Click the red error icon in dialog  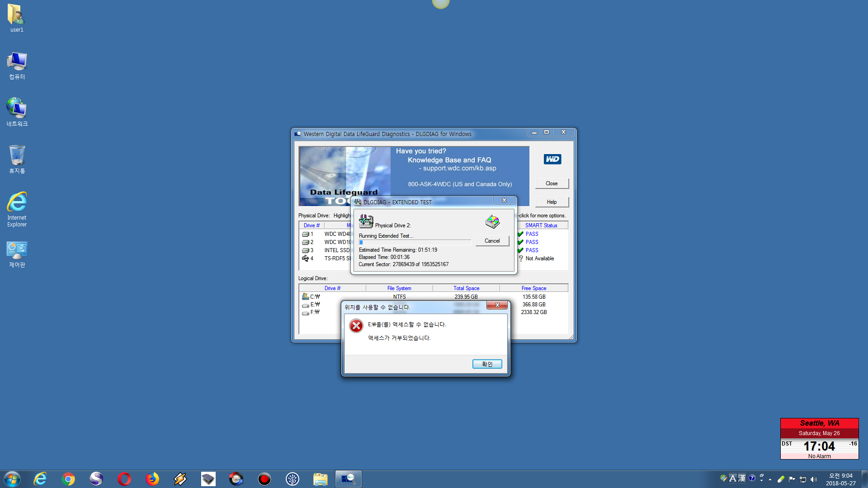(x=356, y=325)
